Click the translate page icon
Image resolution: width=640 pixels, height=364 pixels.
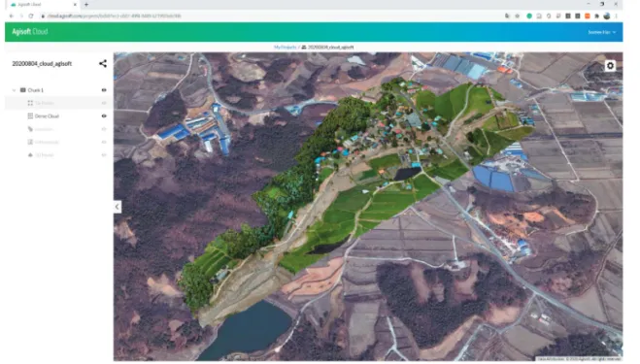pos(507,16)
